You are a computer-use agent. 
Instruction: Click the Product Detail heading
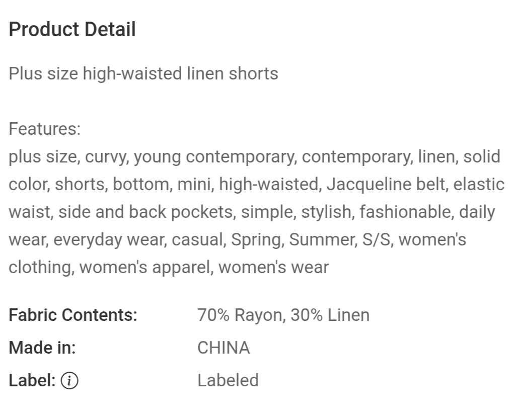[72, 29]
